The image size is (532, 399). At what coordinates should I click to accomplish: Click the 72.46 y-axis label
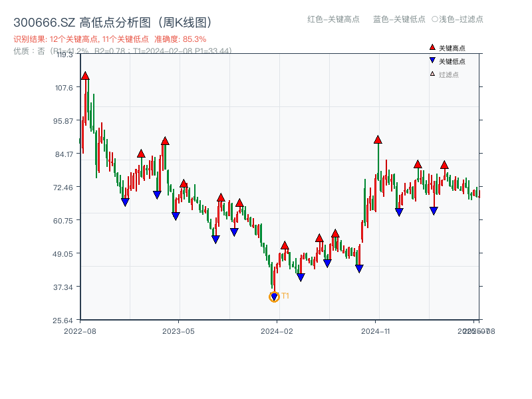pyautogui.click(x=63, y=188)
